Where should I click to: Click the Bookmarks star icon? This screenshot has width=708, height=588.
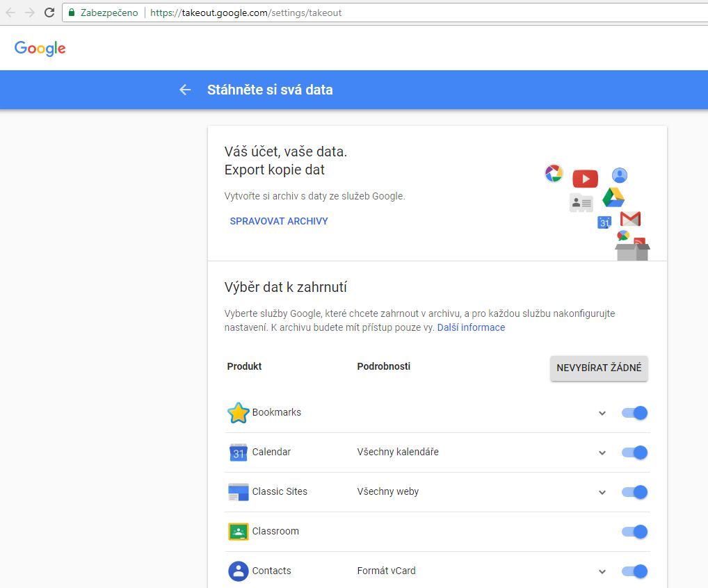238,413
